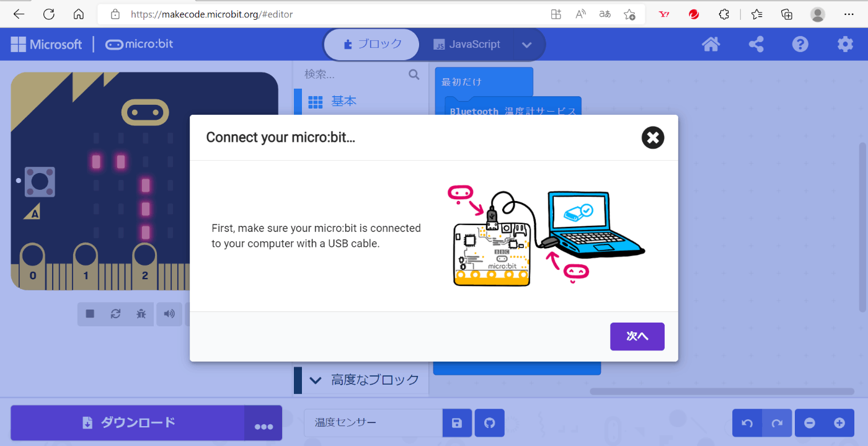Redo editor action
868x446 pixels.
click(777, 423)
